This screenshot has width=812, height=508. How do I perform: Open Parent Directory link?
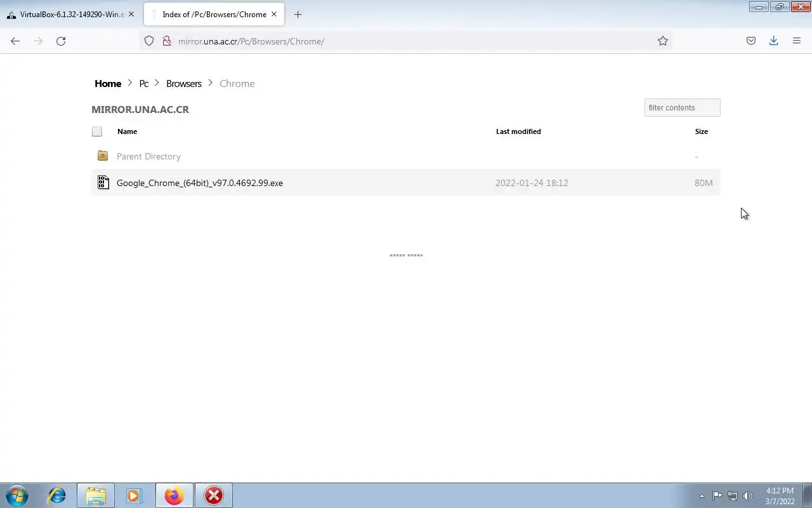pyautogui.click(x=148, y=156)
